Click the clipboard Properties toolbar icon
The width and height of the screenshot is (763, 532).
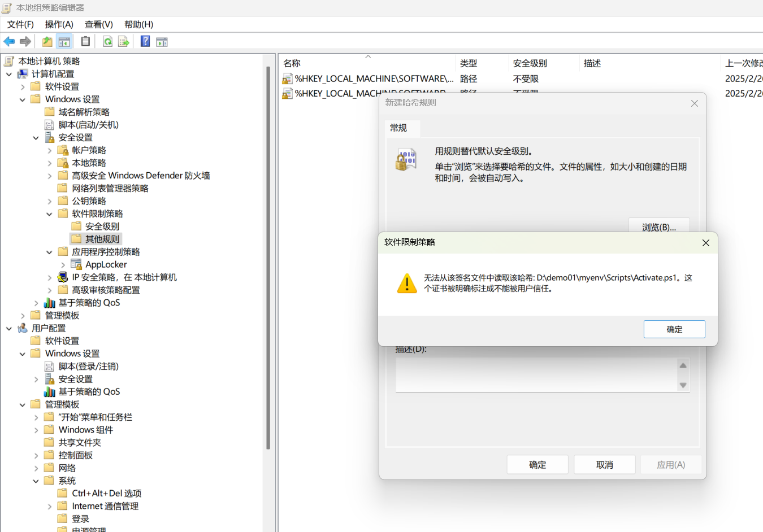click(x=85, y=41)
